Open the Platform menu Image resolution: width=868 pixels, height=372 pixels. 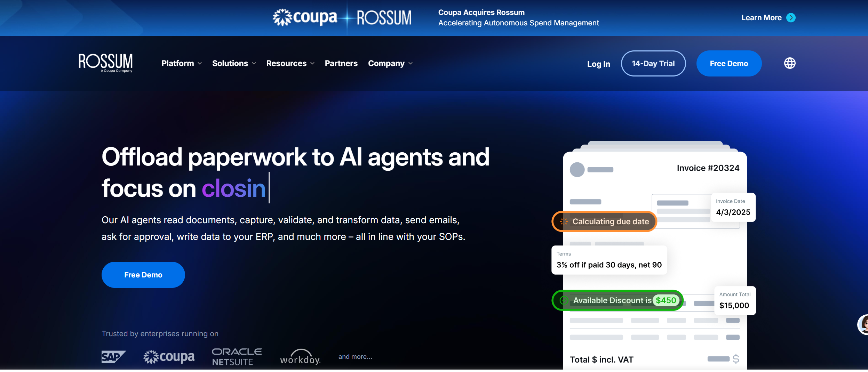(x=182, y=63)
